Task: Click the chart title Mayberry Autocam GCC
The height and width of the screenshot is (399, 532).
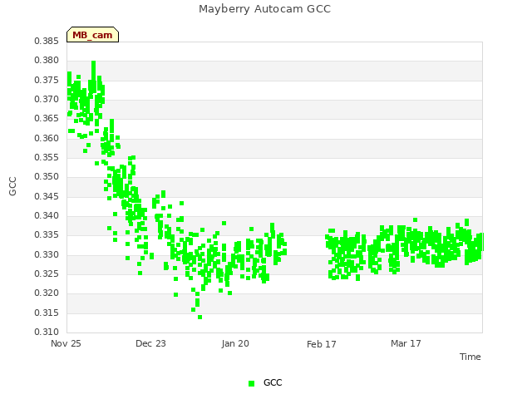Action: pyautogui.click(x=264, y=9)
